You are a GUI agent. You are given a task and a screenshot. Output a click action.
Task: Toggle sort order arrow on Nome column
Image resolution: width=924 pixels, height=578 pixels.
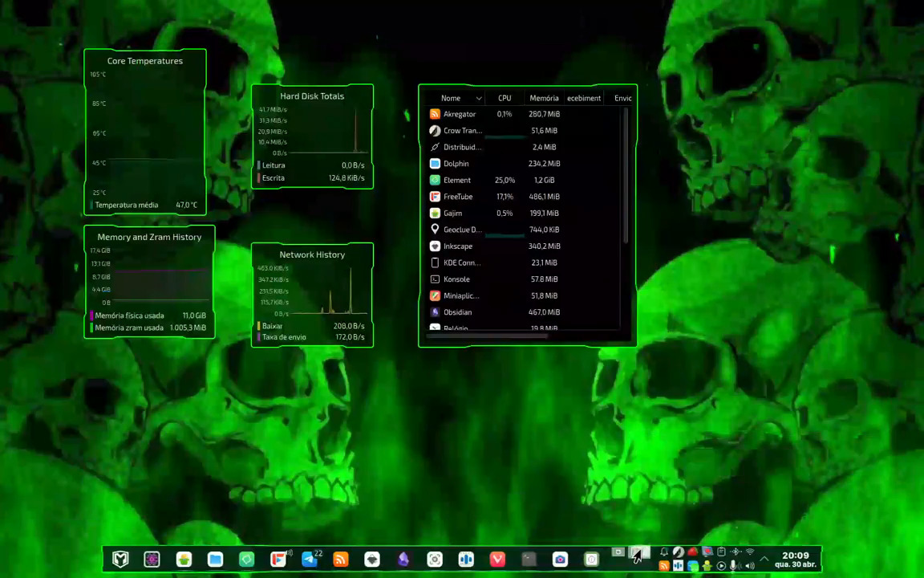pos(479,99)
